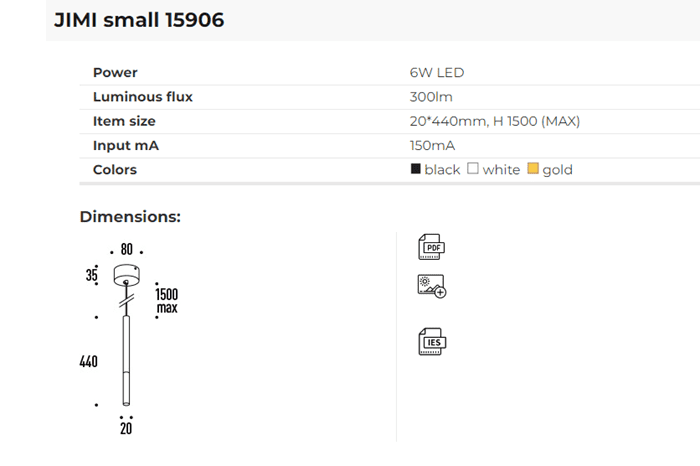Click the Luminous flux label
Image resolution: width=700 pixels, height=466 pixels.
[x=142, y=97]
